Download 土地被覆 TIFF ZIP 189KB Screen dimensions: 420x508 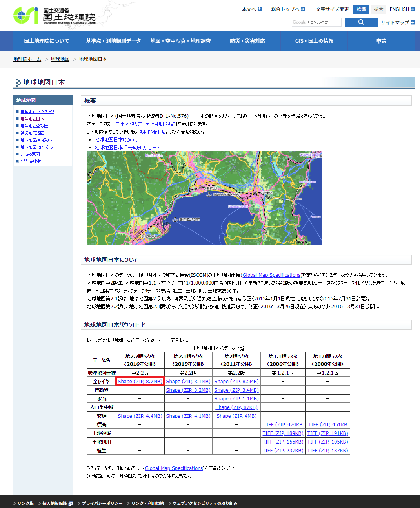tap(283, 433)
